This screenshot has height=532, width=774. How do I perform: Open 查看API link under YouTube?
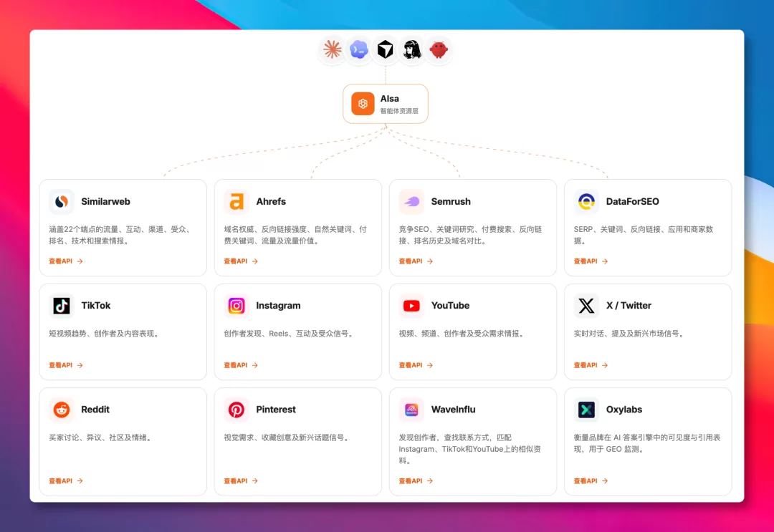(x=416, y=365)
